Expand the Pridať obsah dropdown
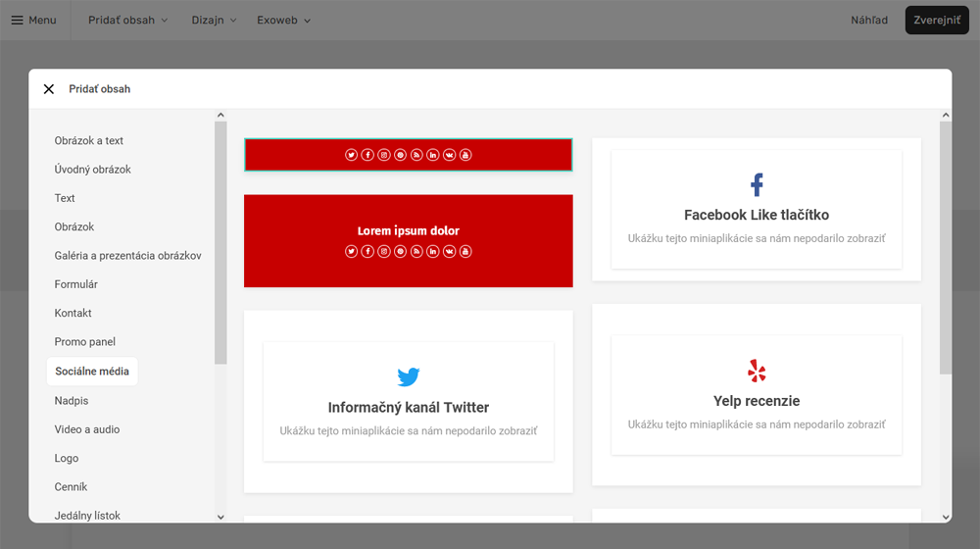Screen dimensions: 980x549 pyautogui.click(x=127, y=20)
